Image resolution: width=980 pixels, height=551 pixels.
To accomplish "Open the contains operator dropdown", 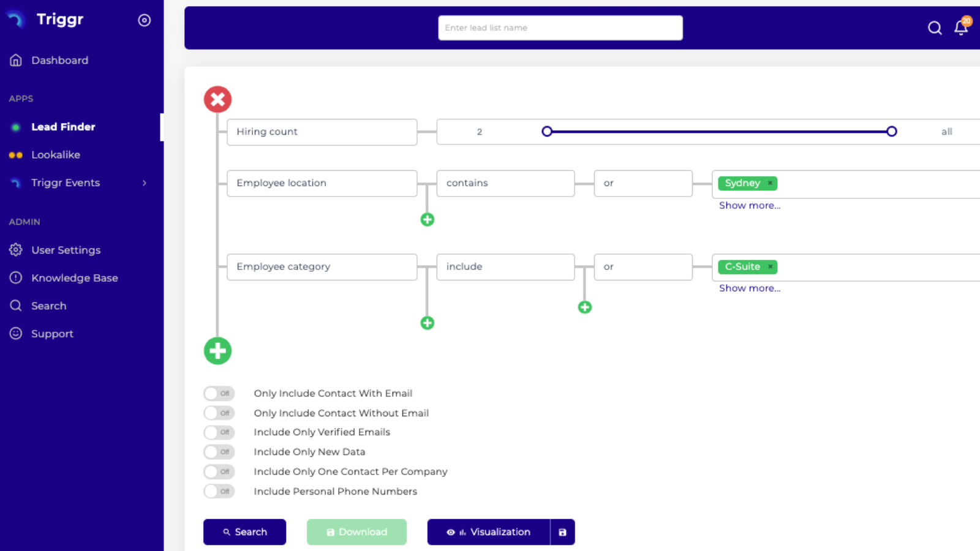I will (x=505, y=183).
